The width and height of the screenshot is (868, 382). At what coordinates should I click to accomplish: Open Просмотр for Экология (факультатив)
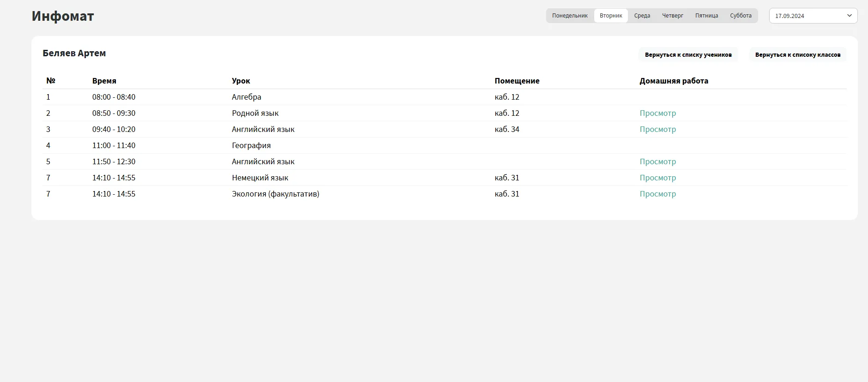coord(657,194)
